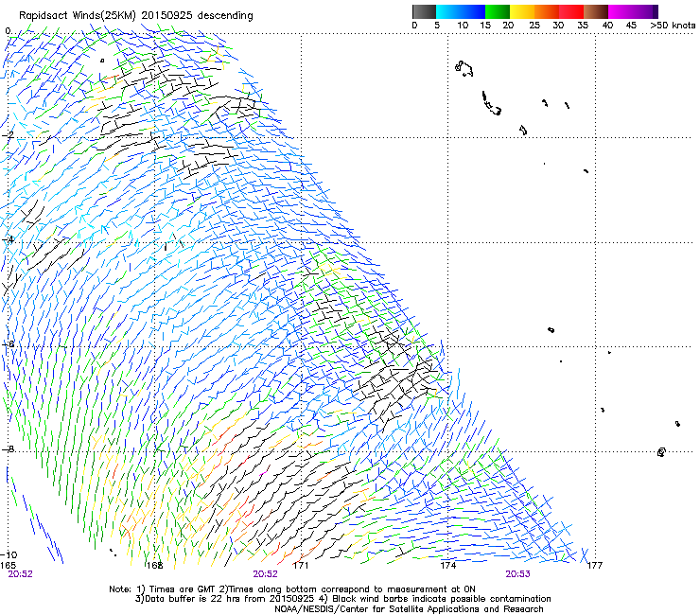
Task: Click the longitude label '174'
Action: [x=448, y=565]
